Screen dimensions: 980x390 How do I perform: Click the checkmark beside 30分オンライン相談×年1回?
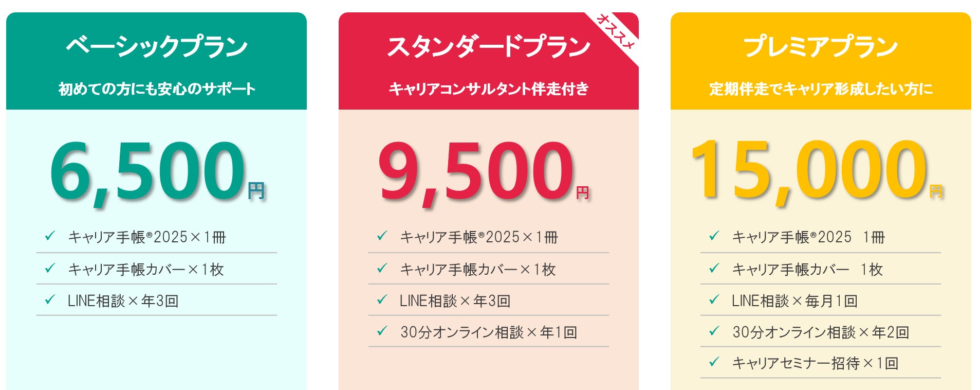pos(382,331)
